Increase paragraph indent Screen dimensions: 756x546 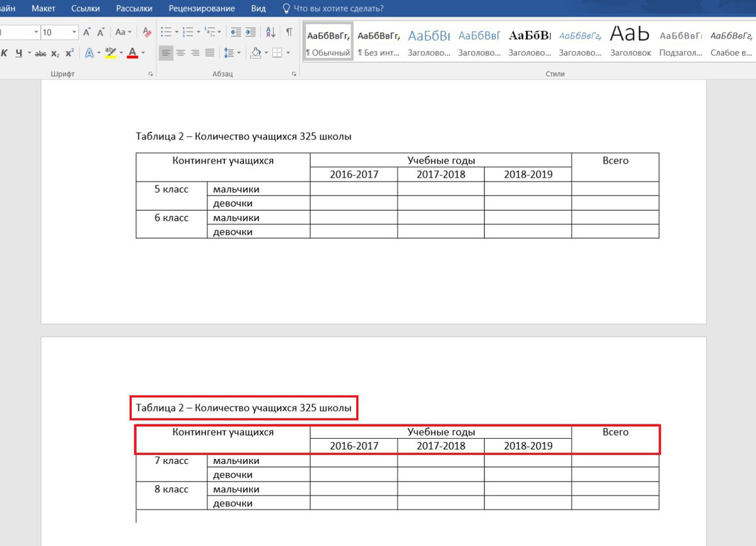[x=250, y=32]
